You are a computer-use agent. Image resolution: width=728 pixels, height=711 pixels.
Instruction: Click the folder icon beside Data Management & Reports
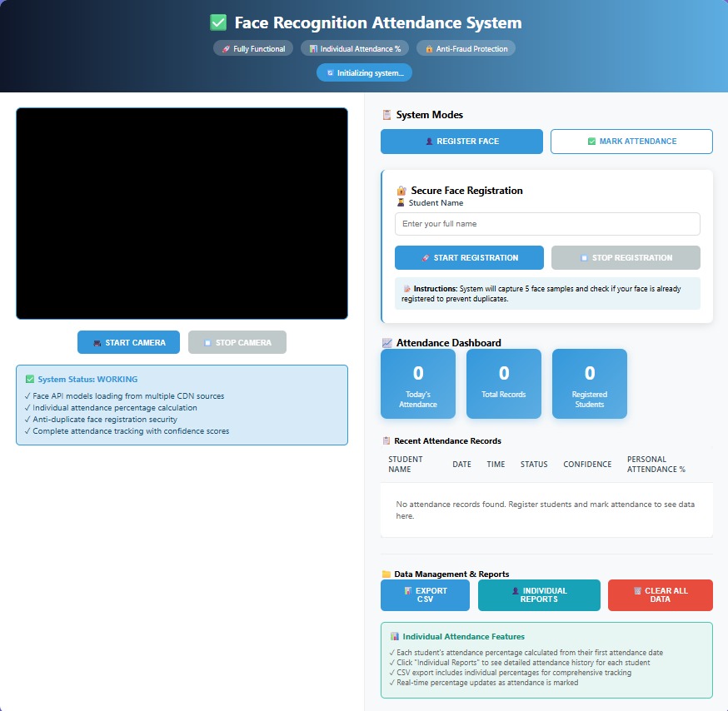387,574
